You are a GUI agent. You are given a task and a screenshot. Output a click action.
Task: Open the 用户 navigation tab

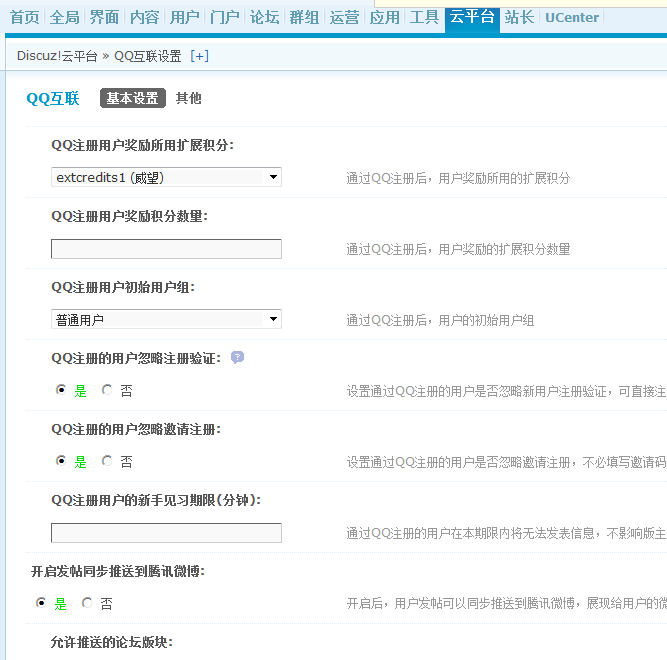tap(184, 17)
